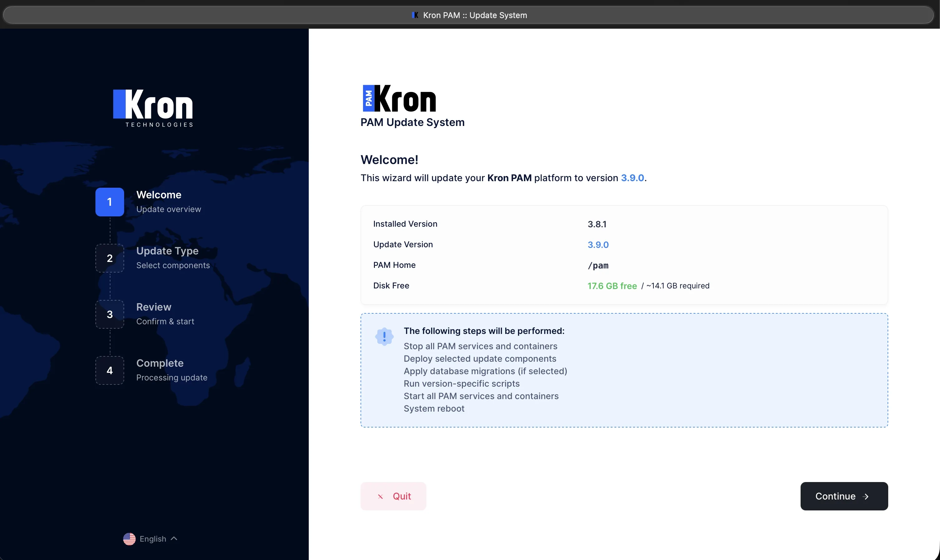The height and width of the screenshot is (560, 940).
Task: Click the blue 3.9.0 version in welcome sentence
Action: [x=632, y=178]
